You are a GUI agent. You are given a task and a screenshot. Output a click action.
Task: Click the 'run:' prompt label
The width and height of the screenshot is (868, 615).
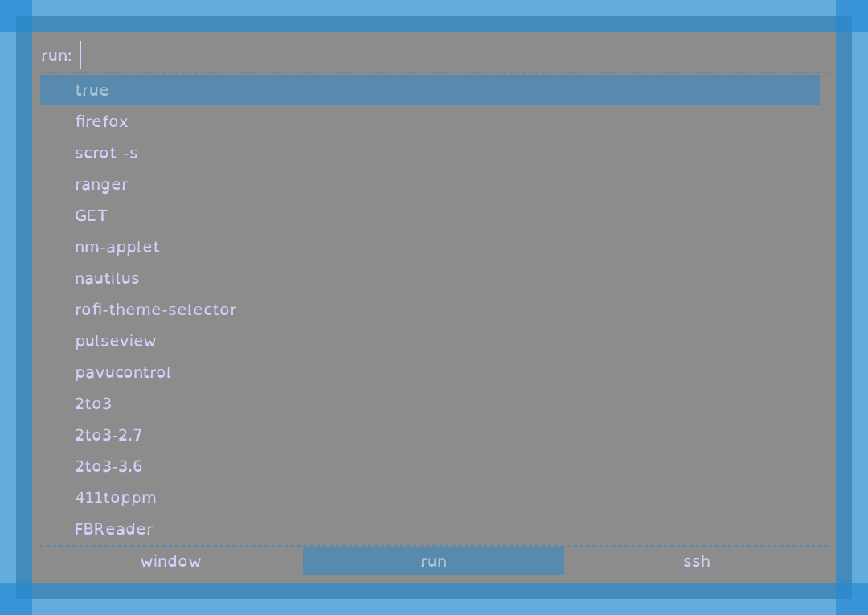tap(56, 56)
